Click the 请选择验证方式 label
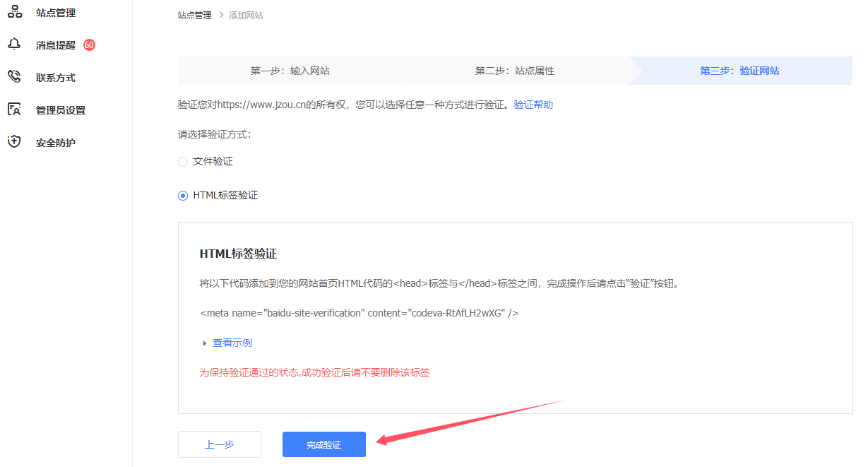The width and height of the screenshot is (868, 467). click(215, 134)
